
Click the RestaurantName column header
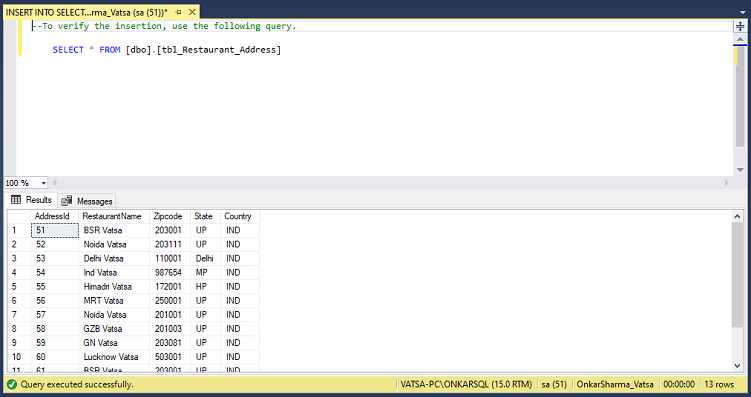pos(114,216)
